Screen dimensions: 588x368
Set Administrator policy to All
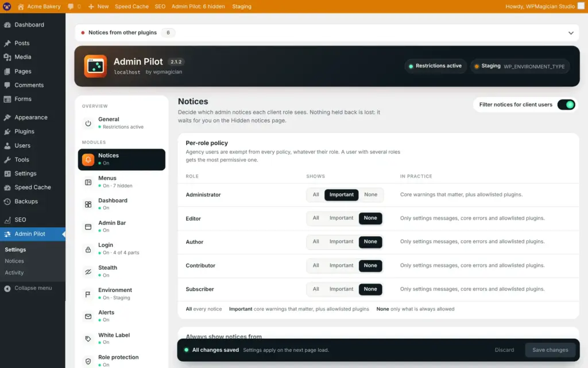(316, 194)
